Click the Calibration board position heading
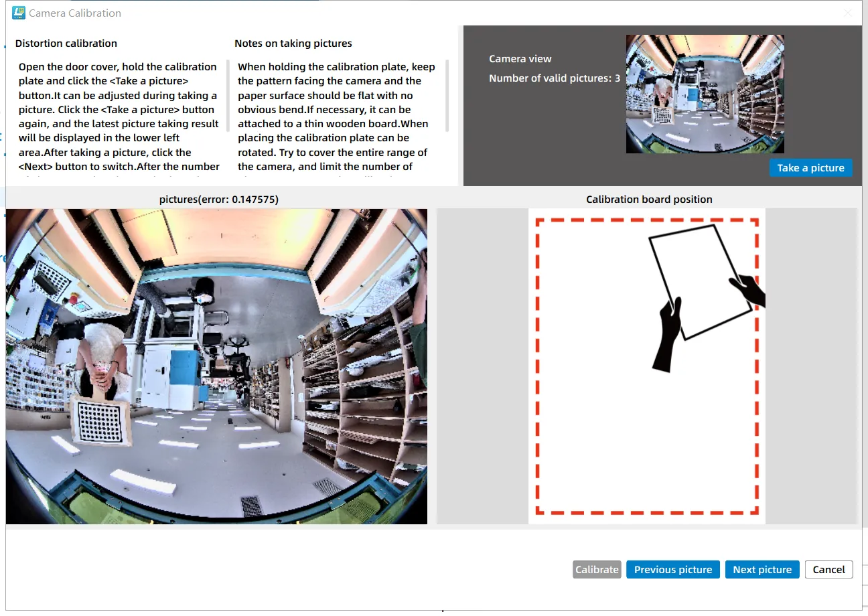The image size is (868, 616). pos(649,200)
